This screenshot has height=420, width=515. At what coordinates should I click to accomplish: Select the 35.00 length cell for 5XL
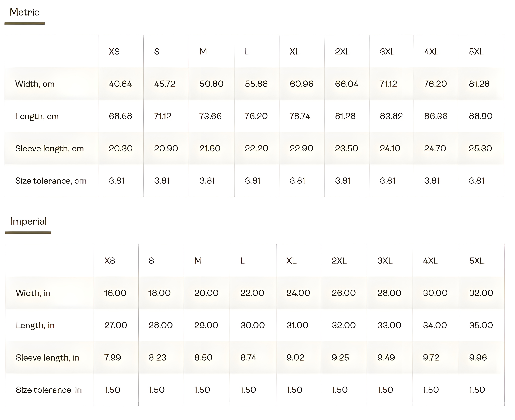point(481,325)
